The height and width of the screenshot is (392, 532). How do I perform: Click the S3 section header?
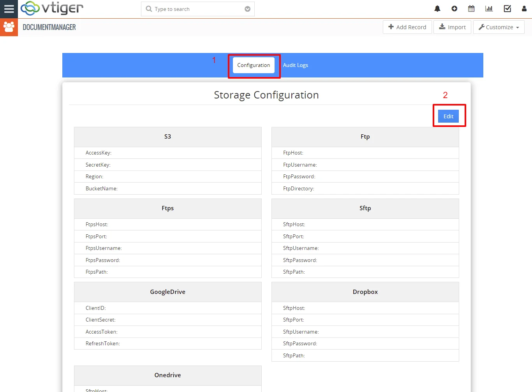(167, 137)
